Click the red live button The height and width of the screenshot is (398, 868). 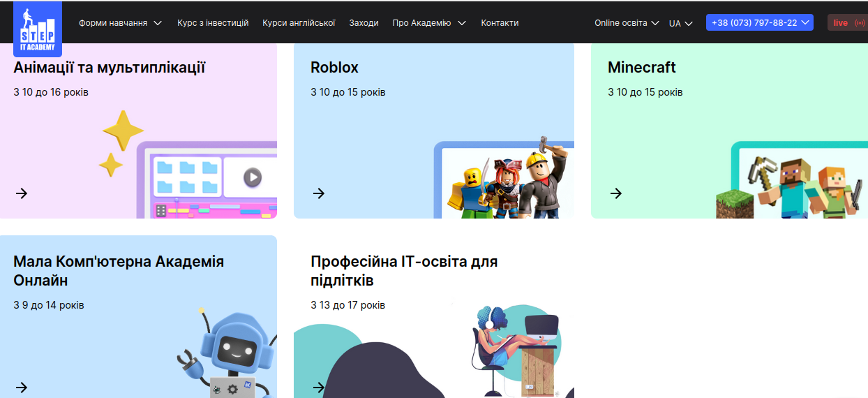pos(847,23)
